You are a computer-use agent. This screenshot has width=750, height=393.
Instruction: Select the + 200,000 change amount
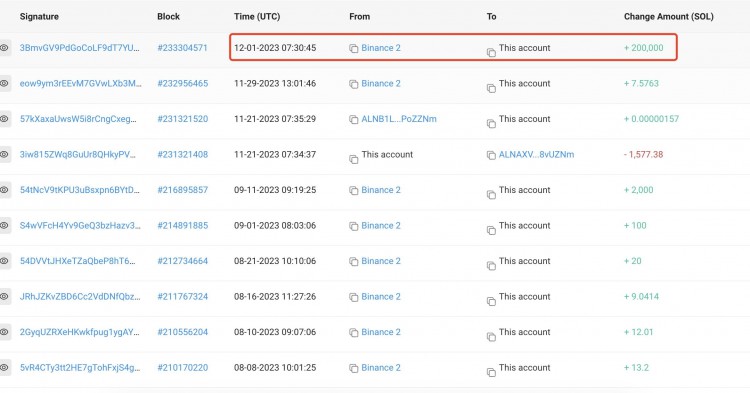point(643,48)
